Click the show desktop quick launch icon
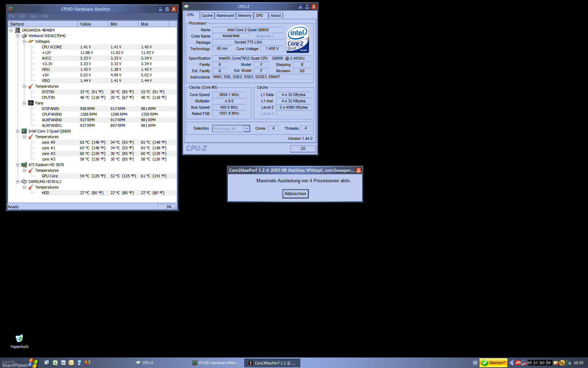 tap(79, 363)
